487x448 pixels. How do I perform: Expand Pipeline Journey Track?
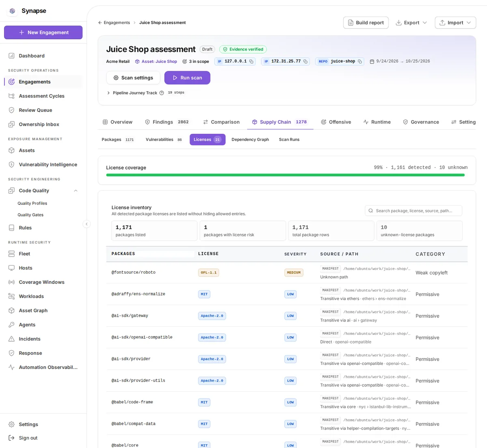tap(108, 93)
